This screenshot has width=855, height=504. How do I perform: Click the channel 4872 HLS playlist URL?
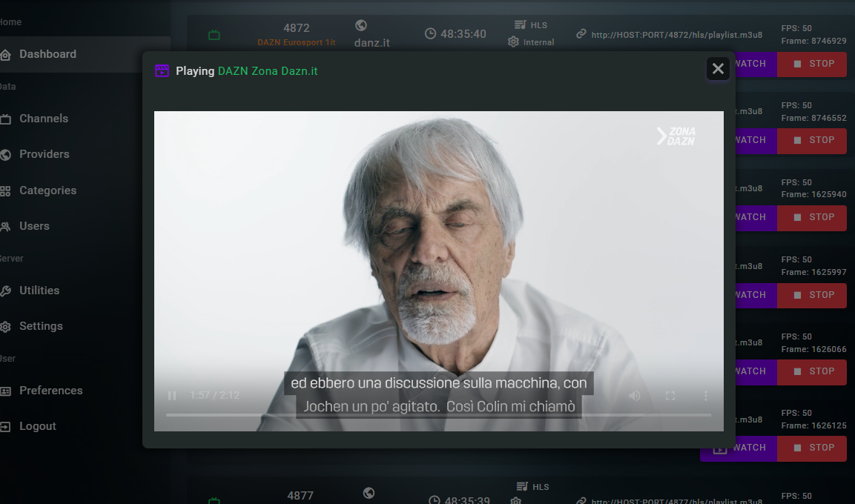pos(677,35)
